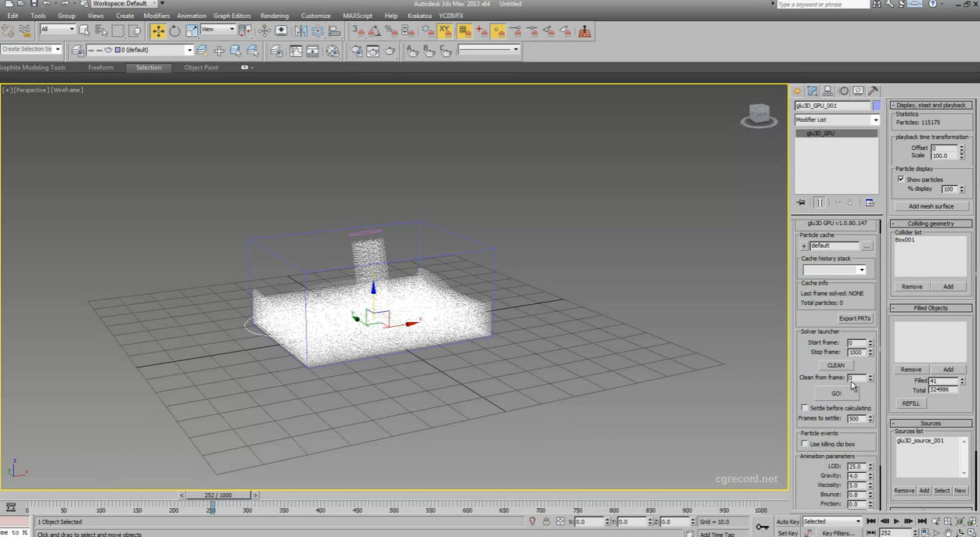The width and height of the screenshot is (980, 537).
Task: Open the Hierarchy panel tab
Action: click(x=827, y=91)
